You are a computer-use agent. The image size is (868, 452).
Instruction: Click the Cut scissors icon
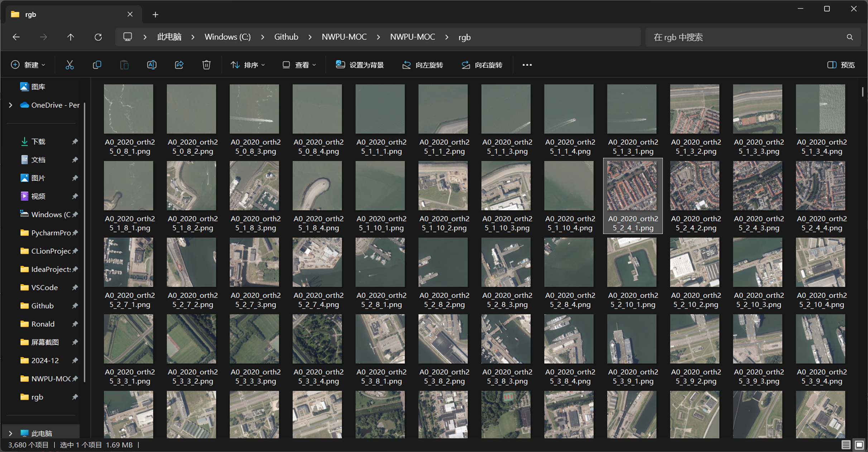coord(69,65)
